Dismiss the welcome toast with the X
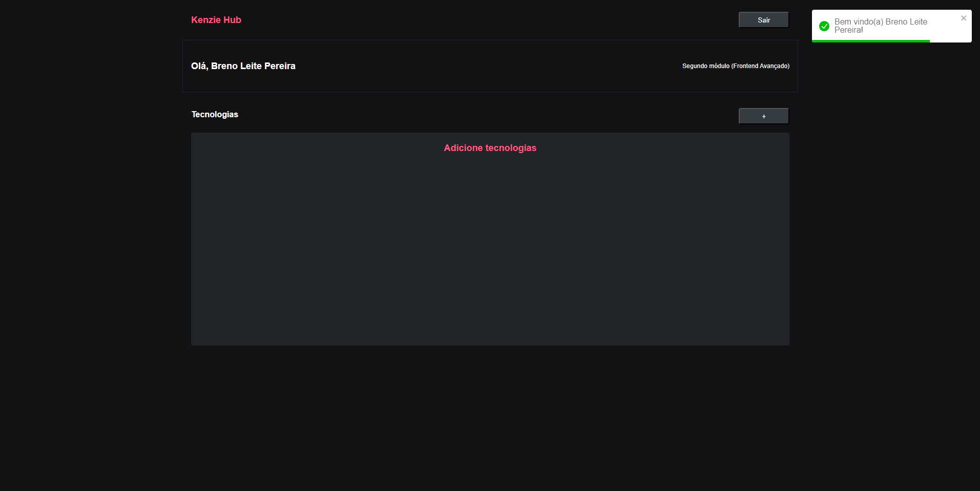The image size is (980, 491). pos(963,18)
